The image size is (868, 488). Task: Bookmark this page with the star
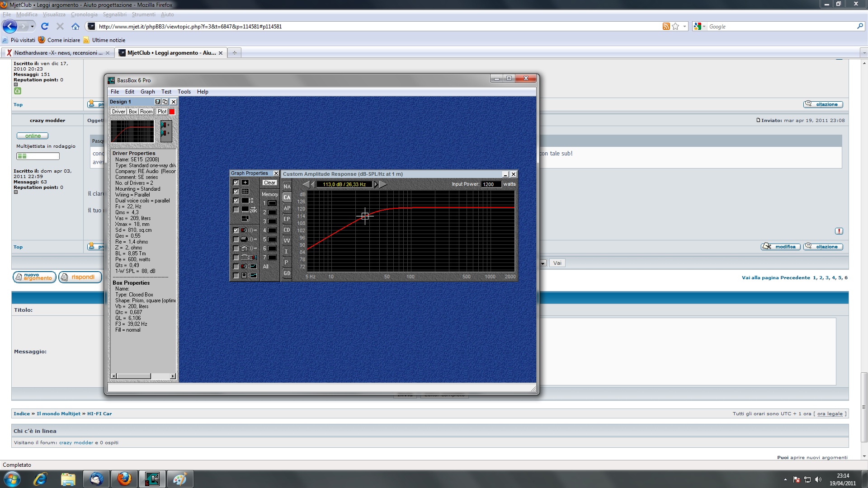click(x=675, y=27)
